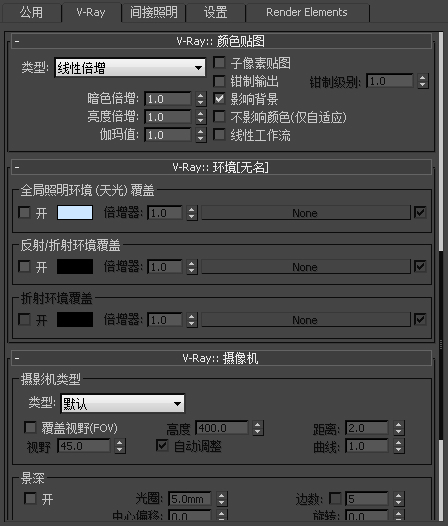Click the 钳制级别 value field
Screen dimensions: 448x526
coord(390,81)
